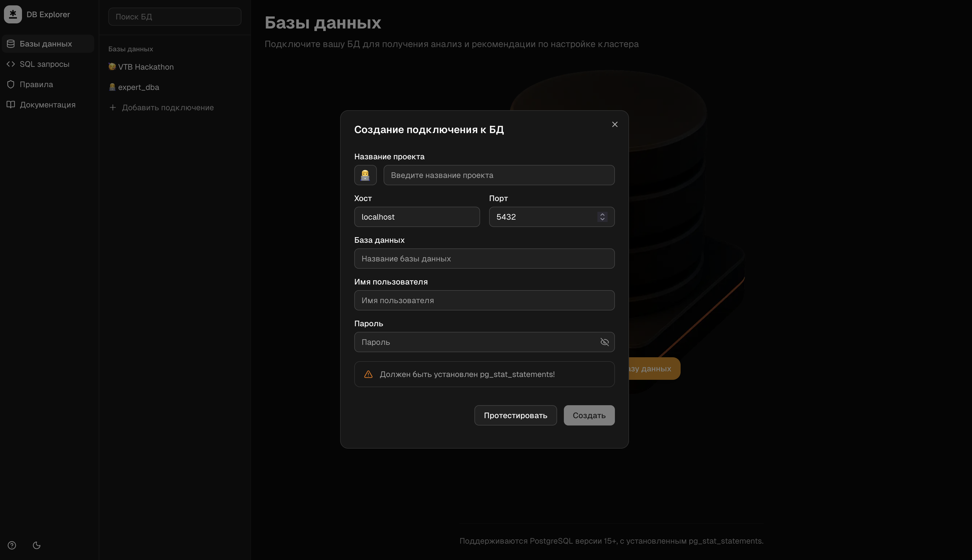972x560 pixels.
Task: Select the expert_dba database
Action: click(x=138, y=87)
